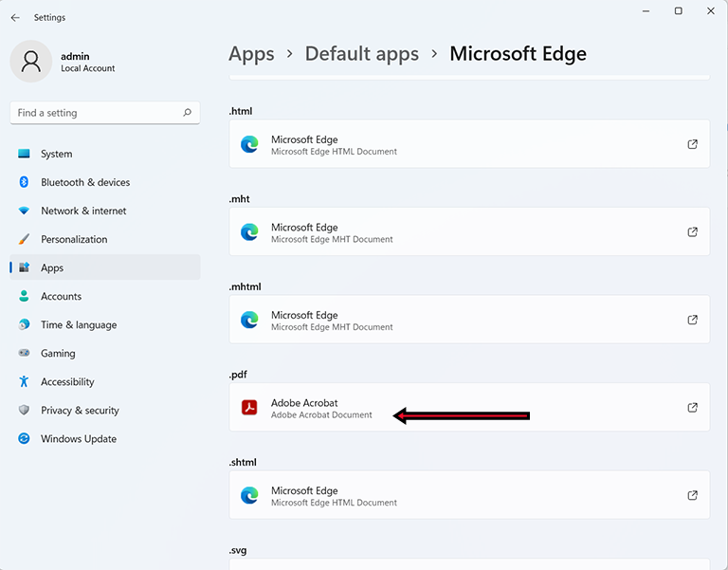This screenshot has height=570, width=728.
Task: Open the external link icon for .html
Action: (692, 144)
